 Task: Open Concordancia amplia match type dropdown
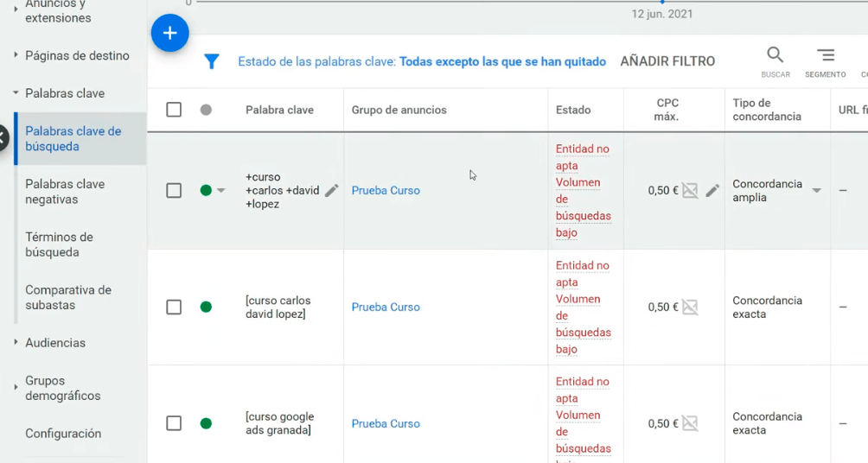(816, 191)
